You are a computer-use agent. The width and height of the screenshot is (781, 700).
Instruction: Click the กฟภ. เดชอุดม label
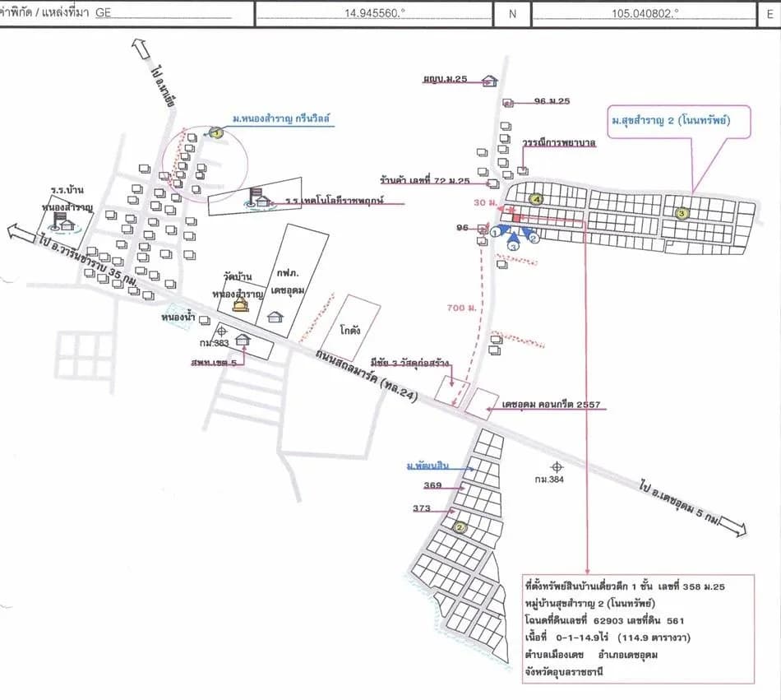(x=288, y=281)
